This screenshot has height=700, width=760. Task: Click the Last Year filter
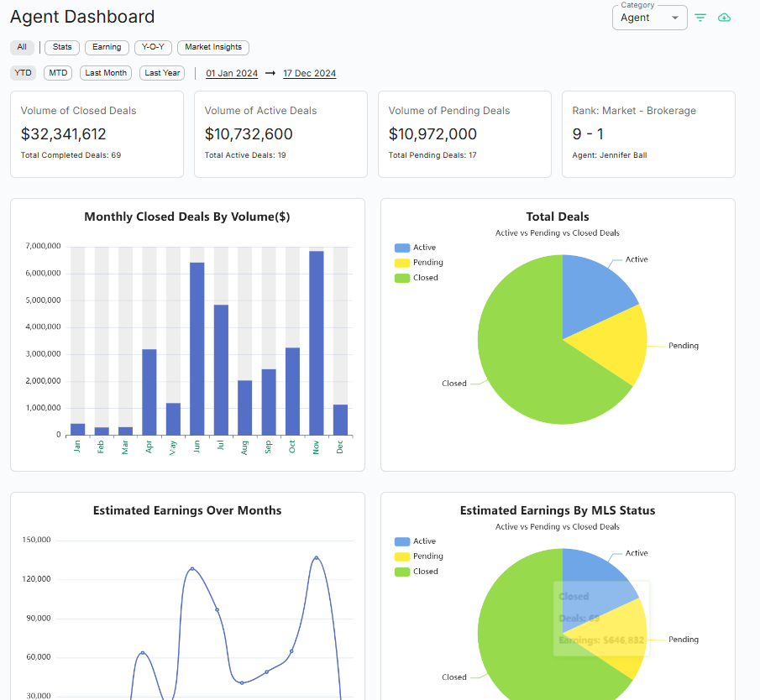click(161, 73)
